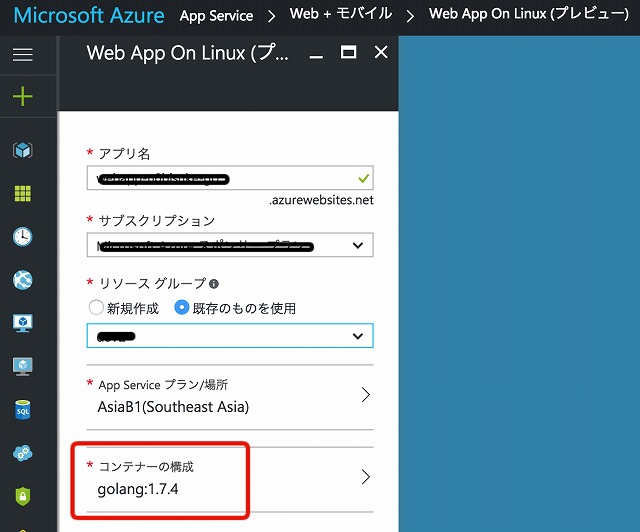Select the 新規作成 radio button
The width and height of the screenshot is (640, 532).
pyautogui.click(x=96, y=307)
